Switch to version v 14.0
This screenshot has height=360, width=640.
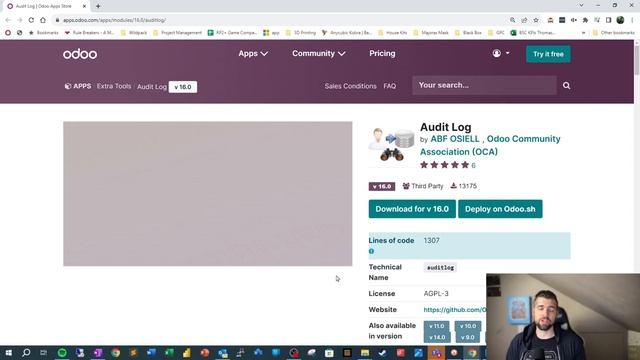437,338
